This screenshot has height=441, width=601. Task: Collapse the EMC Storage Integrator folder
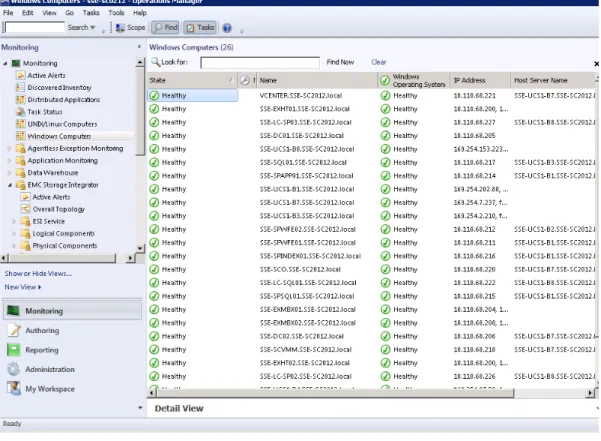[10, 185]
